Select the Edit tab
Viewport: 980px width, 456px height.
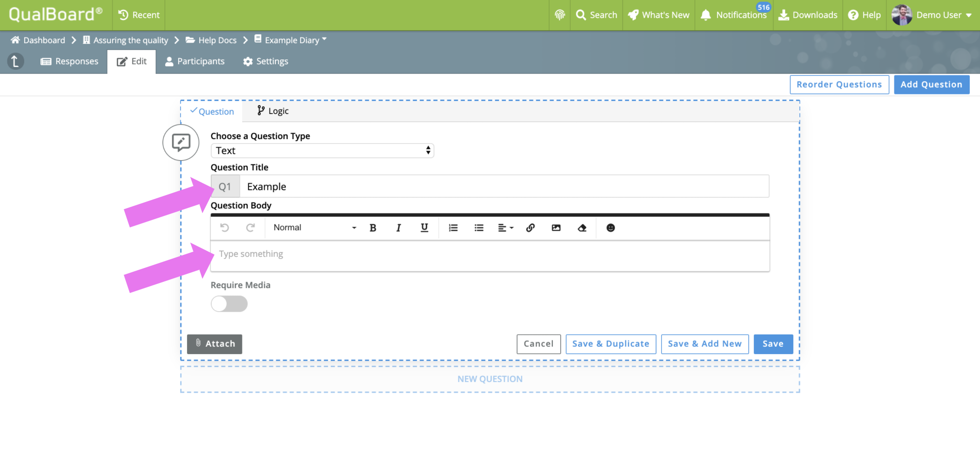(x=132, y=61)
